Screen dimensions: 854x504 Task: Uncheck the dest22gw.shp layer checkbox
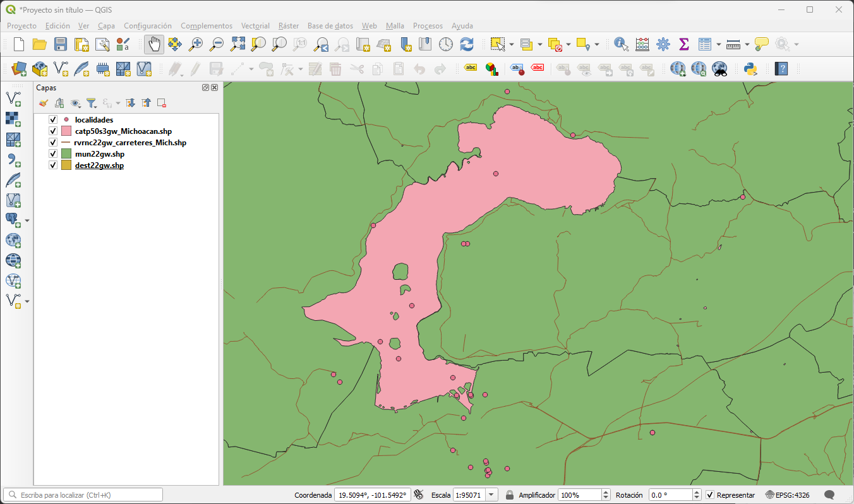pyautogui.click(x=53, y=165)
